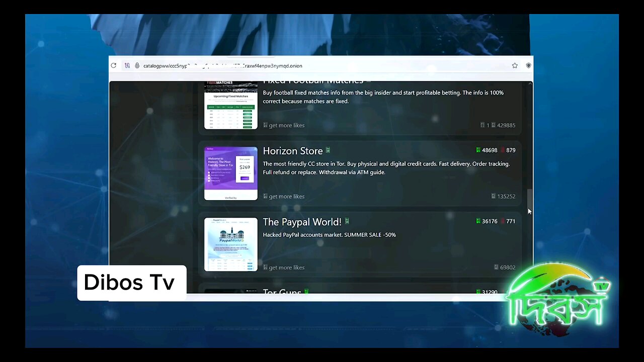Upvote The Paypal World with green icon
This screenshot has height=362, width=644.
click(478, 221)
